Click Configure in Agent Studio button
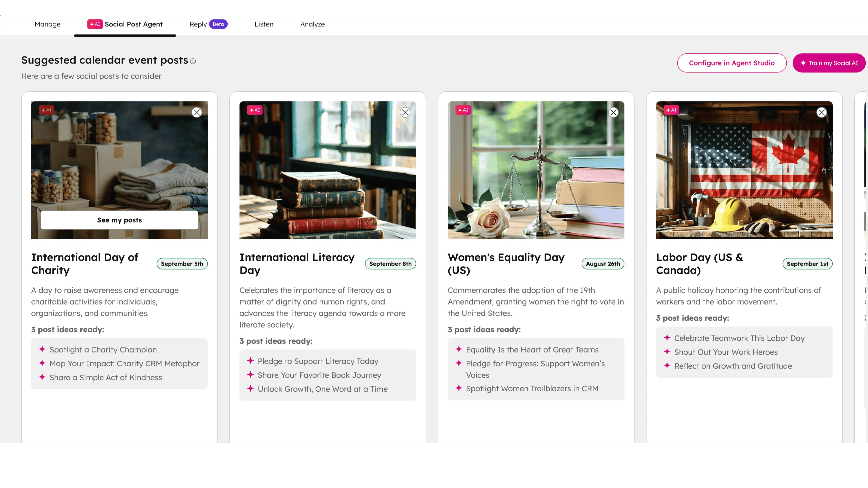This screenshot has height=488, width=868. tap(731, 63)
